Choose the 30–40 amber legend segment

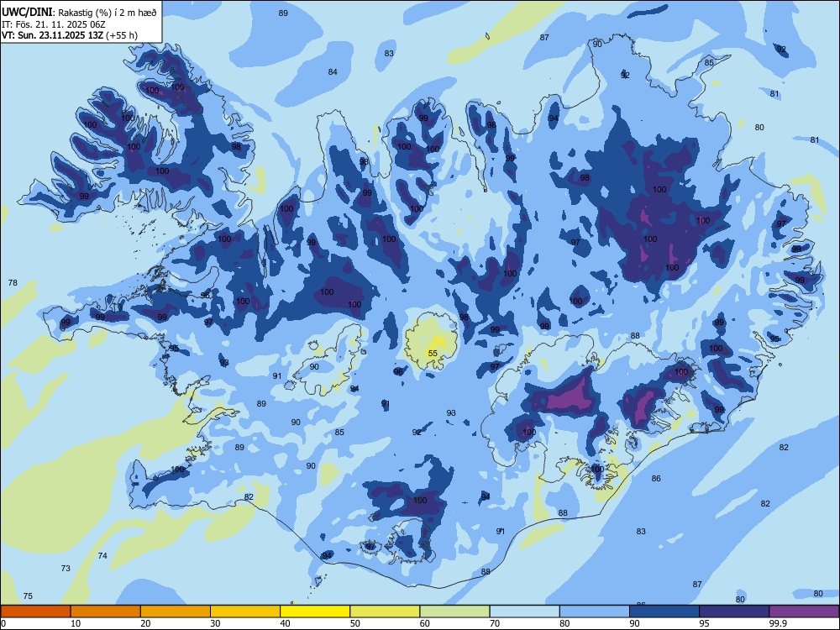point(245,612)
